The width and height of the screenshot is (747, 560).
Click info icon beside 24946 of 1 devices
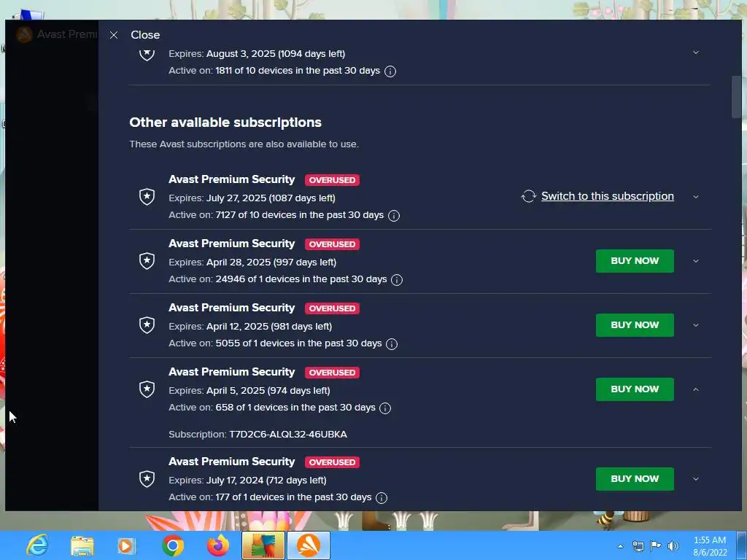point(396,280)
